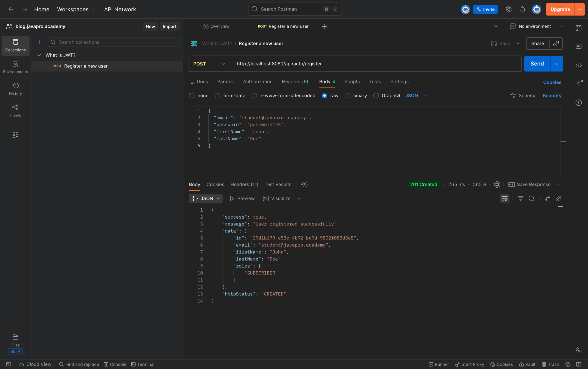Click the code snippet icon in right sidebar
588x369 pixels.
tap(579, 65)
